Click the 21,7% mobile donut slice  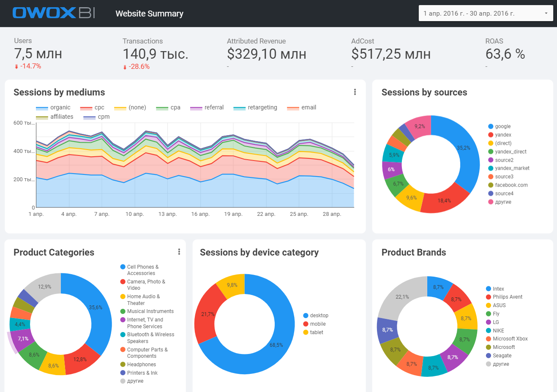pyautogui.click(x=208, y=314)
